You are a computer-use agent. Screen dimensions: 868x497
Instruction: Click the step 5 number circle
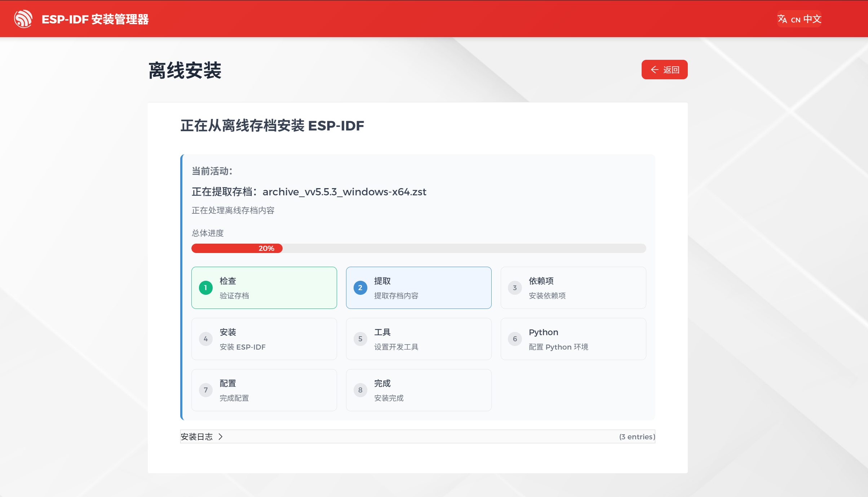360,339
